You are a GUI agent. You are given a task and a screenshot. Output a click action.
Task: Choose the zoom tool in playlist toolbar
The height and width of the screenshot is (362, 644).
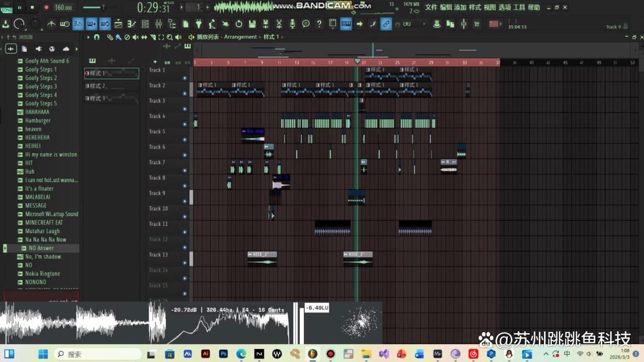pos(170,37)
